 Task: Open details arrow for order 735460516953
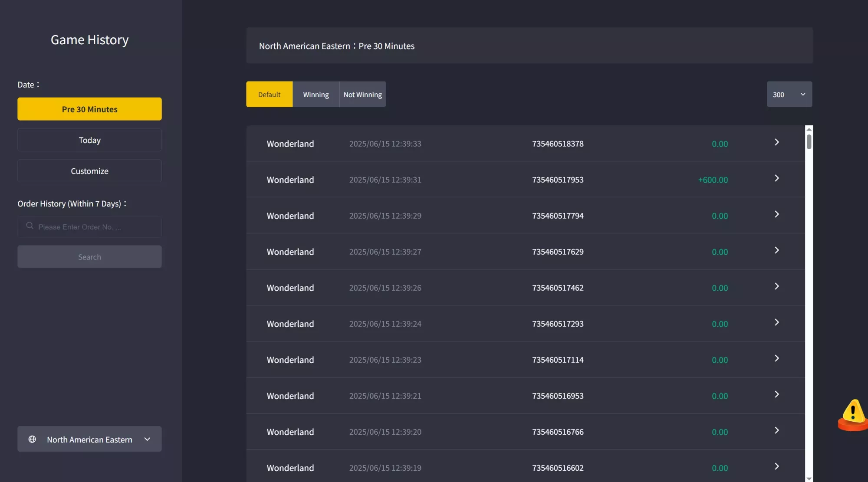coord(777,394)
